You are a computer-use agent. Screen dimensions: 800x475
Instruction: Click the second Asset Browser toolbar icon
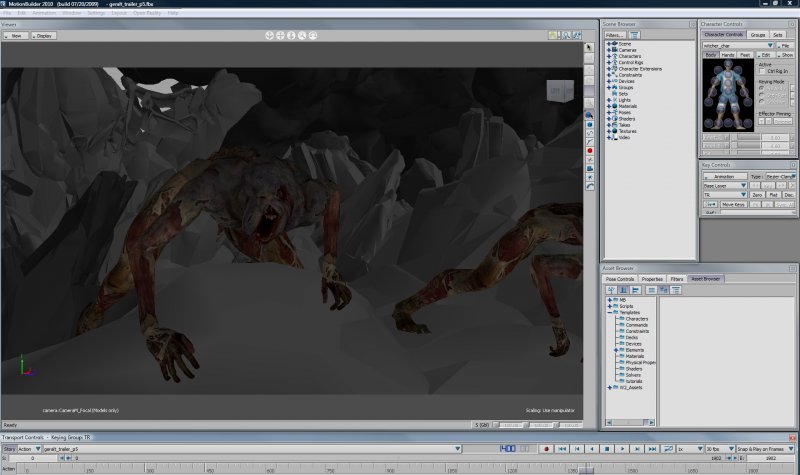pos(623,290)
